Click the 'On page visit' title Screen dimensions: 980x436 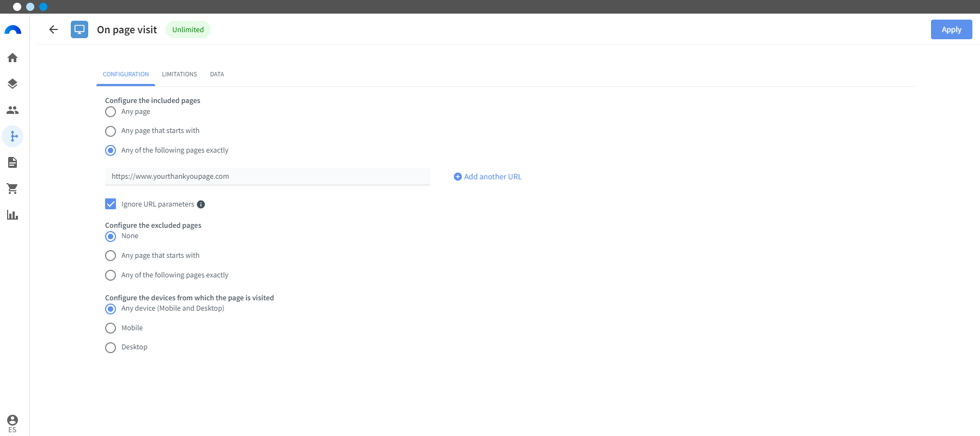(127, 29)
